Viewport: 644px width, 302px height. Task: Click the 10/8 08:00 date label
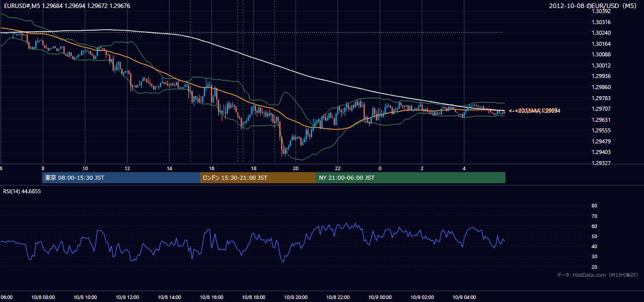[x=43, y=297]
